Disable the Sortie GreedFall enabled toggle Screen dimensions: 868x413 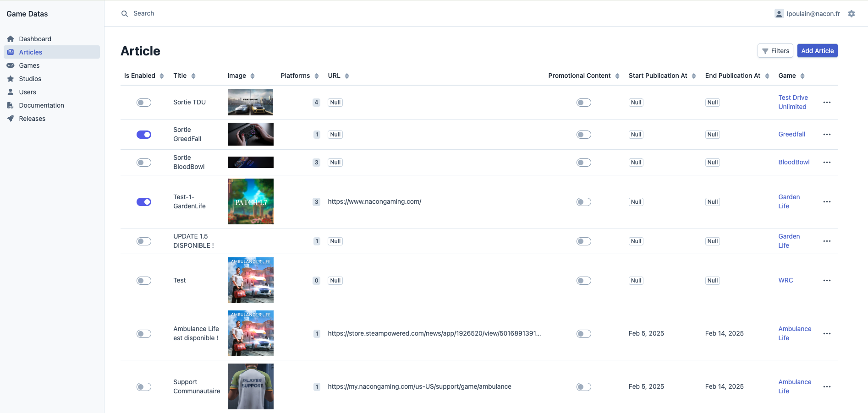point(144,135)
